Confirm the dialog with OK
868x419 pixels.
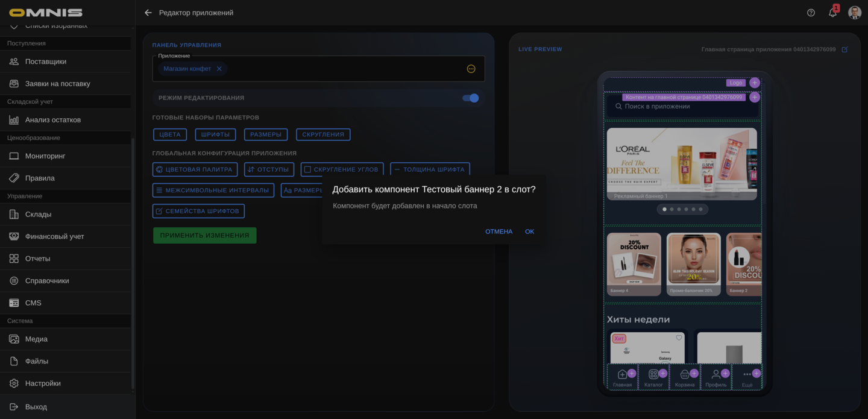click(529, 232)
